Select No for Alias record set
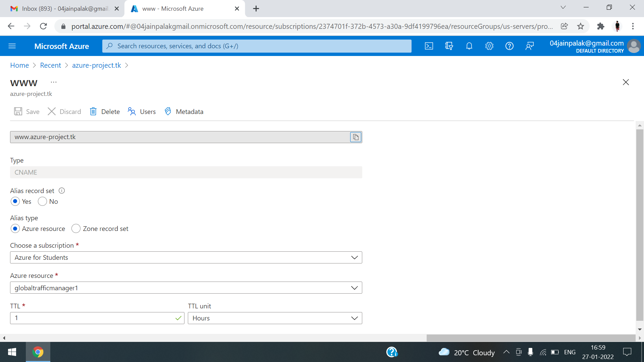Image resolution: width=644 pixels, height=362 pixels. point(43,201)
